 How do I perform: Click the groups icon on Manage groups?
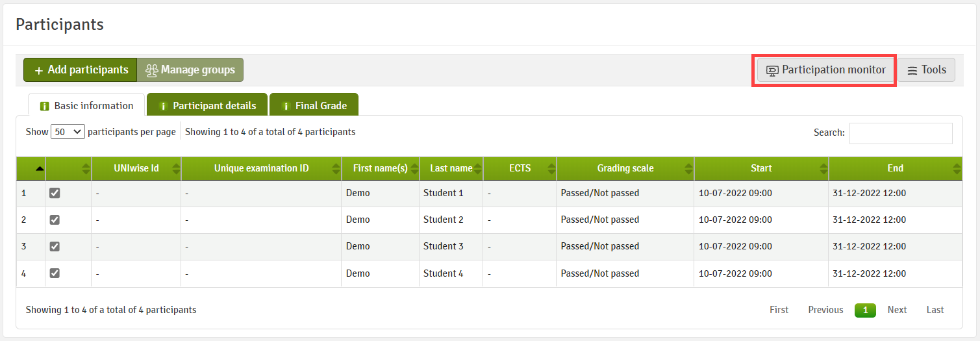point(151,70)
